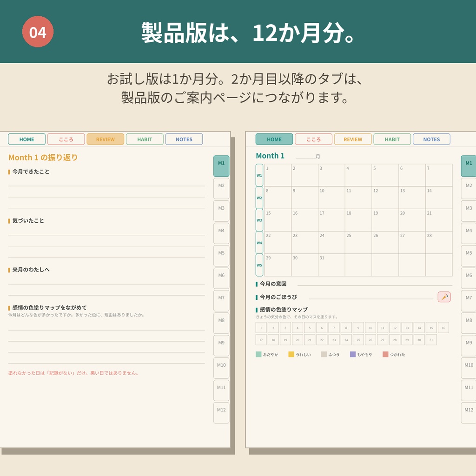Go to M6 side tab on left page
Screen dimensions: 476x476
pyautogui.click(x=221, y=278)
